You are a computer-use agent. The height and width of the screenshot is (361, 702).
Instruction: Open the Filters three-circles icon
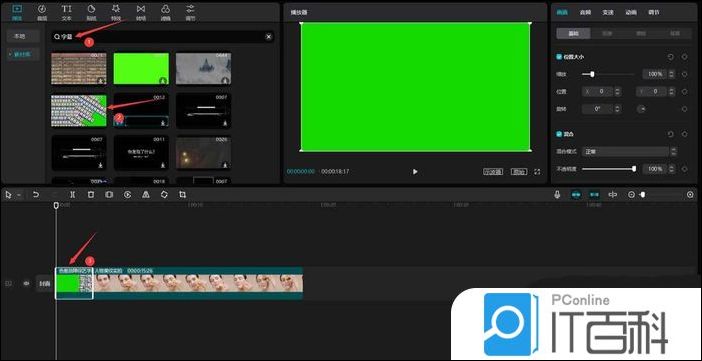165,12
